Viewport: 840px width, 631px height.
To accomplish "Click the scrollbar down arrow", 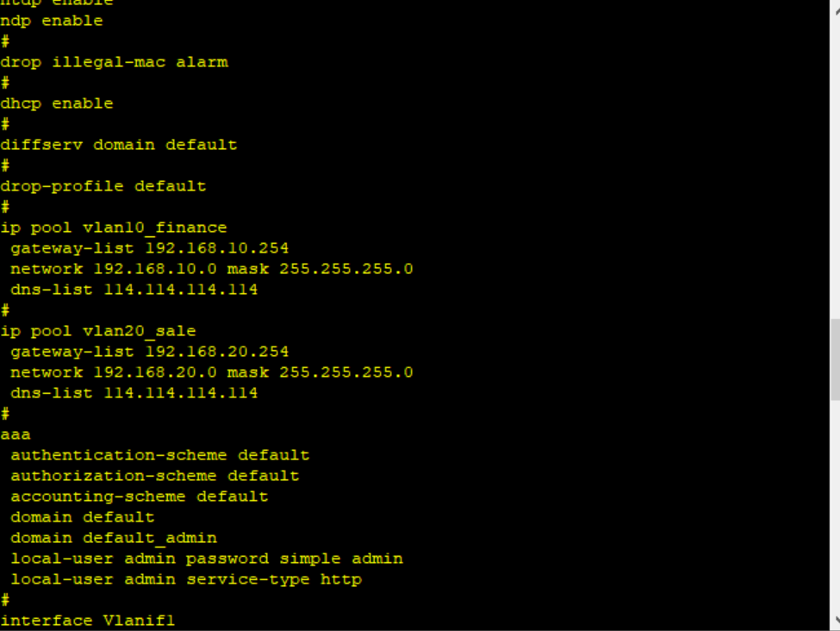I will coord(835,621).
